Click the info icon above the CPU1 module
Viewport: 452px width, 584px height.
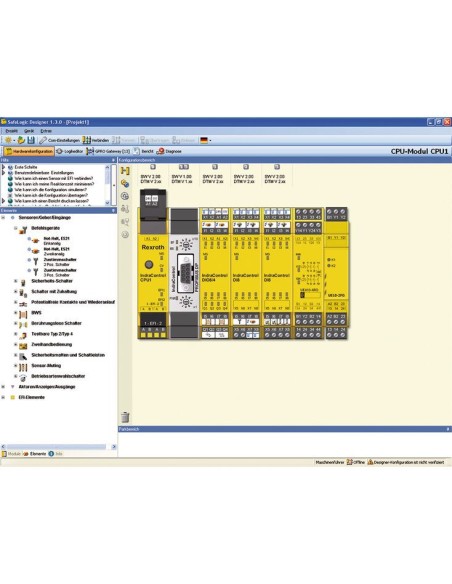(x=153, y=167)
